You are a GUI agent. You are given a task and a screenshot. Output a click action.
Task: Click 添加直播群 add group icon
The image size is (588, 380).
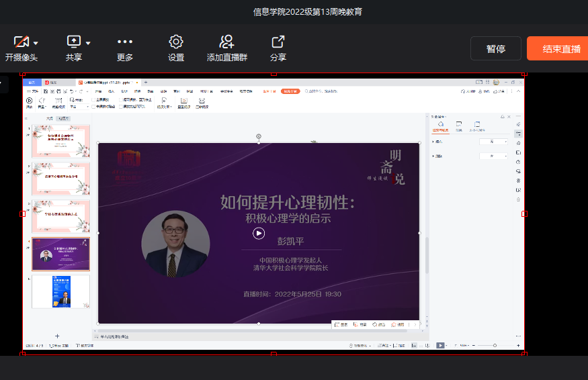click(x=226, y=42)
